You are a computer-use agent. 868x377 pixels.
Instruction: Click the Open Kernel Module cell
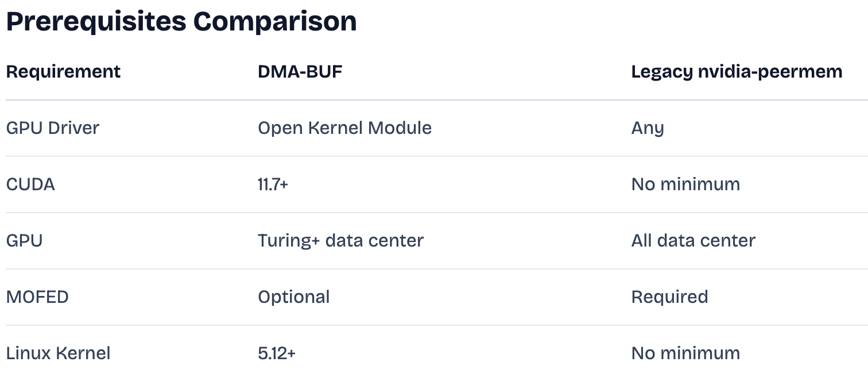344,128
